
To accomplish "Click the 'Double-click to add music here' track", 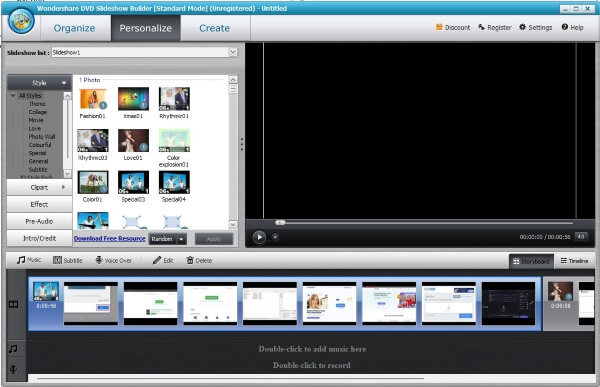I will coord(312,349).
